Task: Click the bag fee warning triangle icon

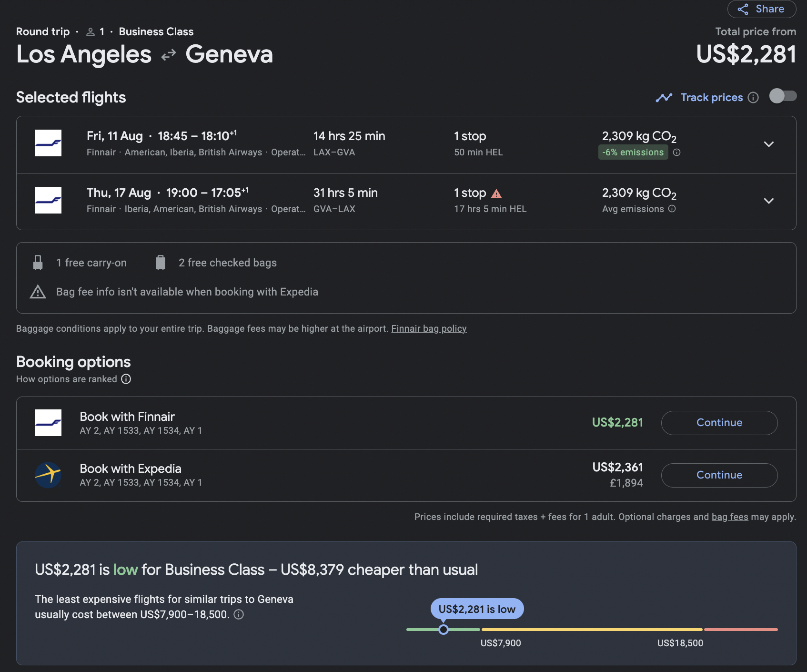Action: 38,292
